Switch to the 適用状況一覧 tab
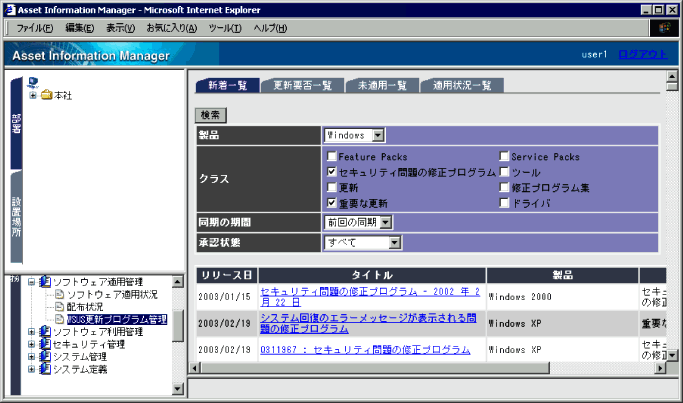Viewport: 683px width, 403px height. click(462, 85)
